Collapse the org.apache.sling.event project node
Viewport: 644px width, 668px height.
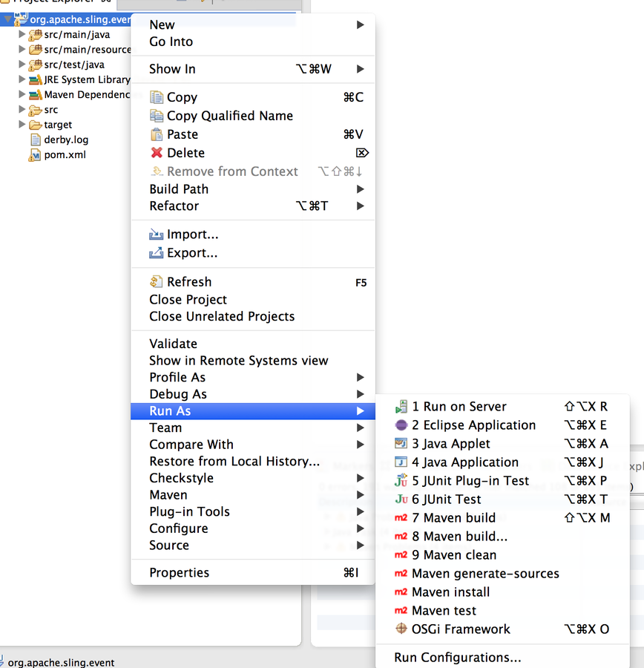point(7,19)
